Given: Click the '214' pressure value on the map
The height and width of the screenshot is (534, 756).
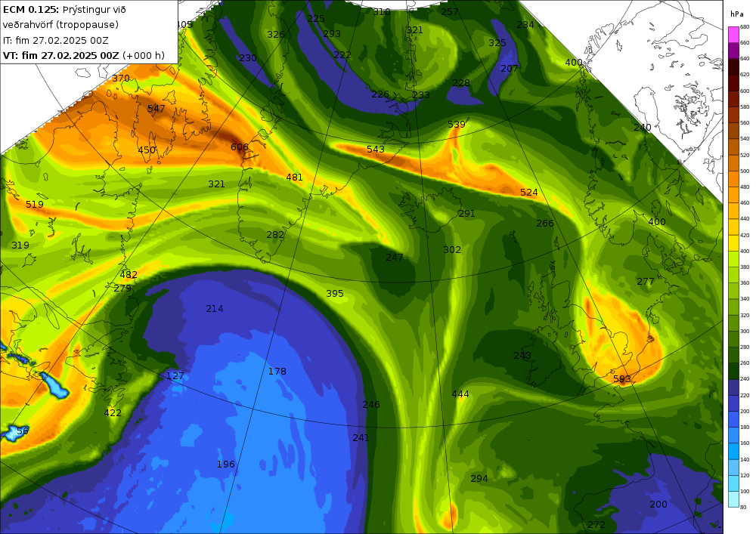Looking at the screenshot, I should point(215,309).
